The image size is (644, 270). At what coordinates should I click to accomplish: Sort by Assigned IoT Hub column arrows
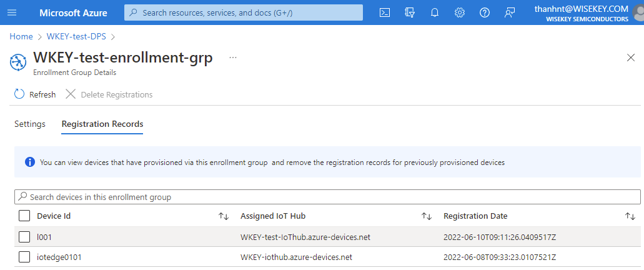coord(427,216)
